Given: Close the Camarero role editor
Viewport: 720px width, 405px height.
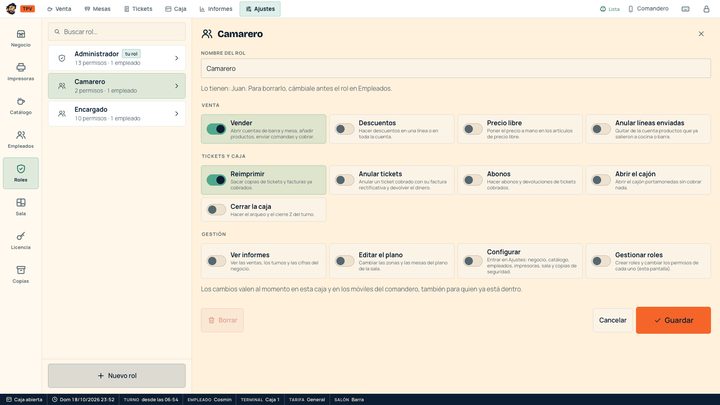Looking at the screenshot, I should point(701,34).
